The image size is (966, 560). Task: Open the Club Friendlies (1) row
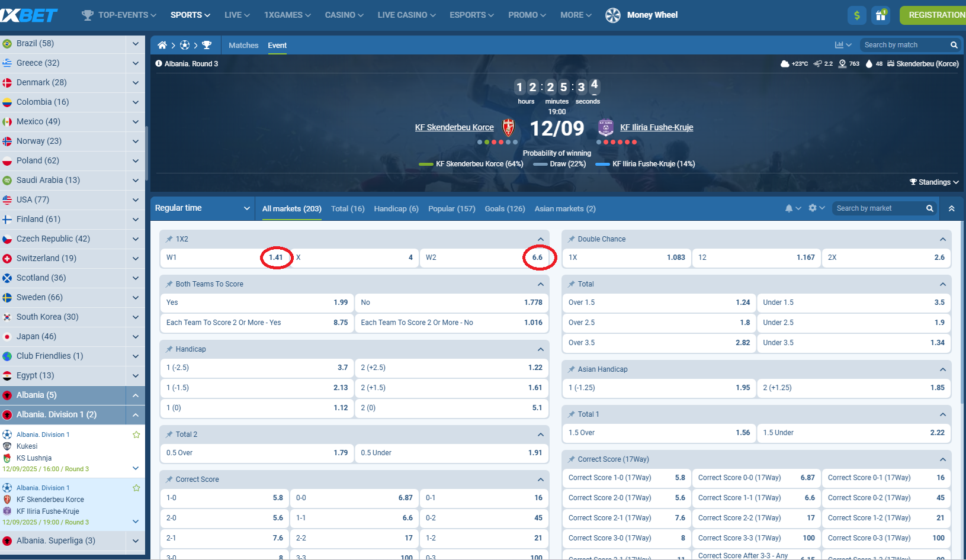point(63,356)
